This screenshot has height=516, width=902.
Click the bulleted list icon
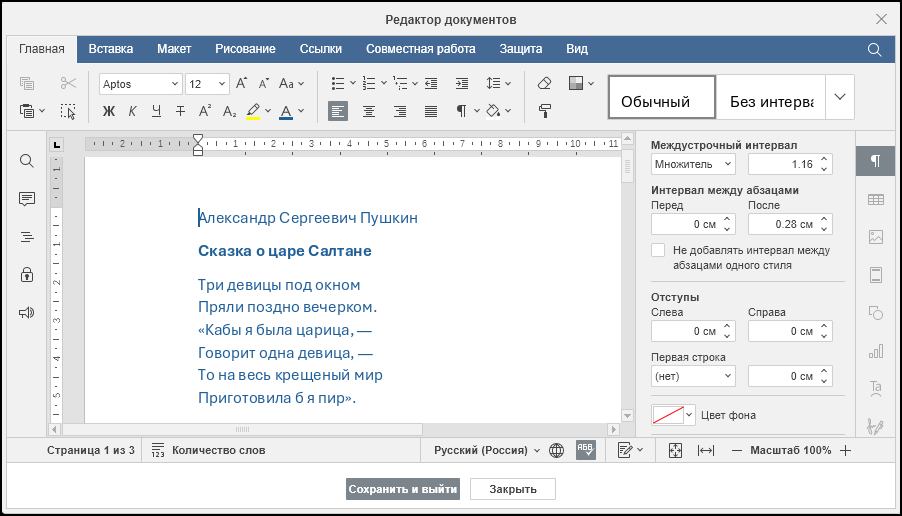point(338,83)
